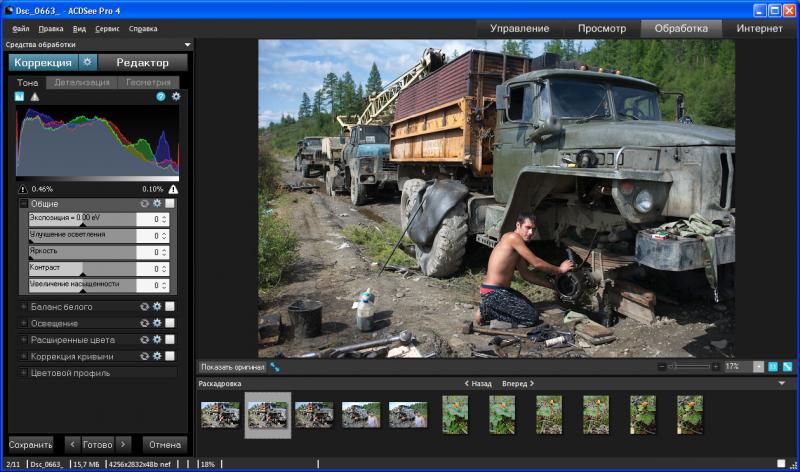Open tone panel settings gear icon
This screenshot has width=800, height=472.
[176, 96]
